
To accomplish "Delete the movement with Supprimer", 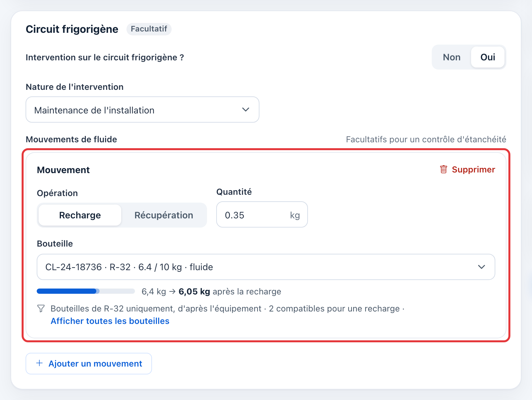I will click(x=467, y=170).
